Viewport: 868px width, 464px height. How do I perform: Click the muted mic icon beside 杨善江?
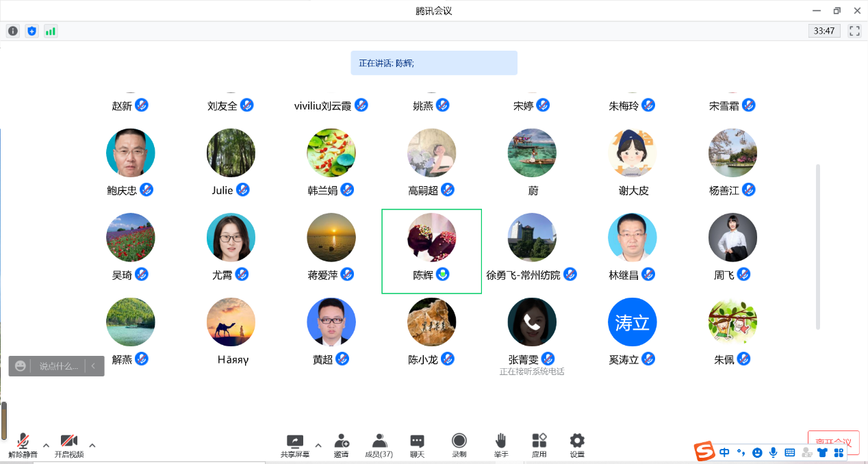[x=749, y=190]
